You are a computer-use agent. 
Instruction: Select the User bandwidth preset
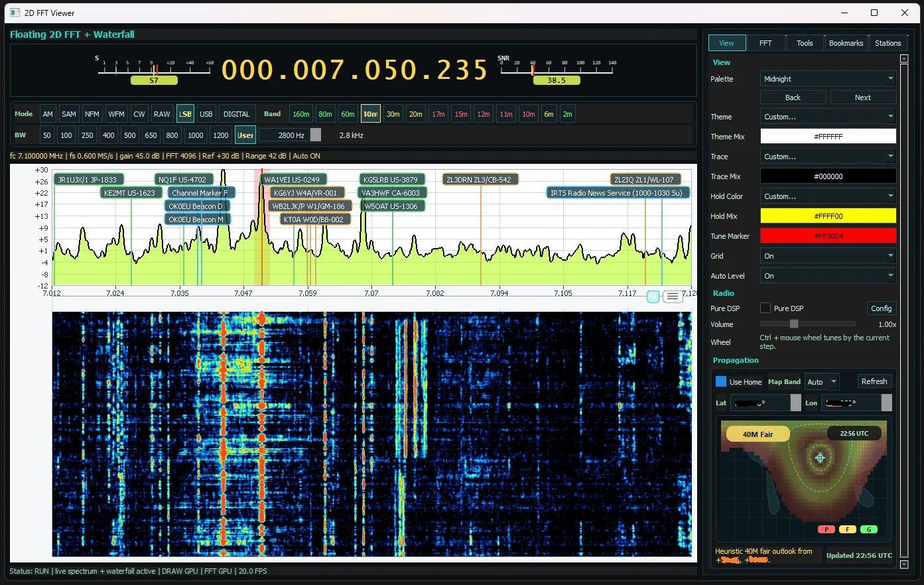pos(245,135)
